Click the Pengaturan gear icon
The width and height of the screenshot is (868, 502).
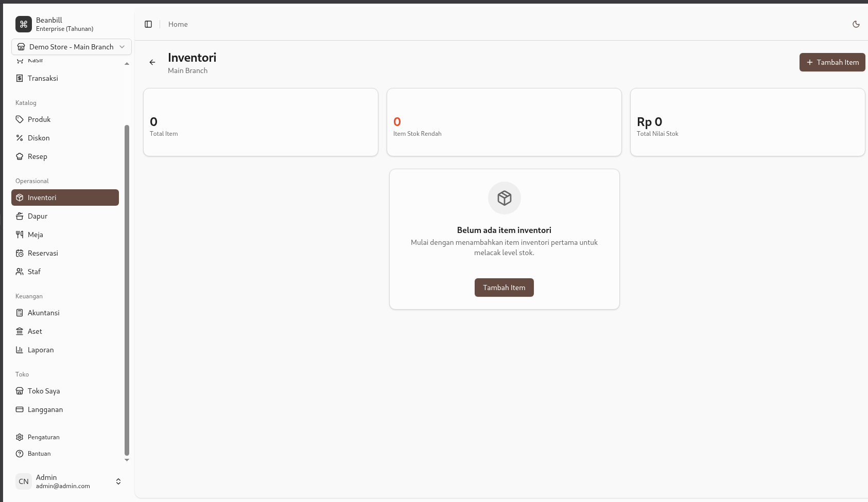pos(20,437)
